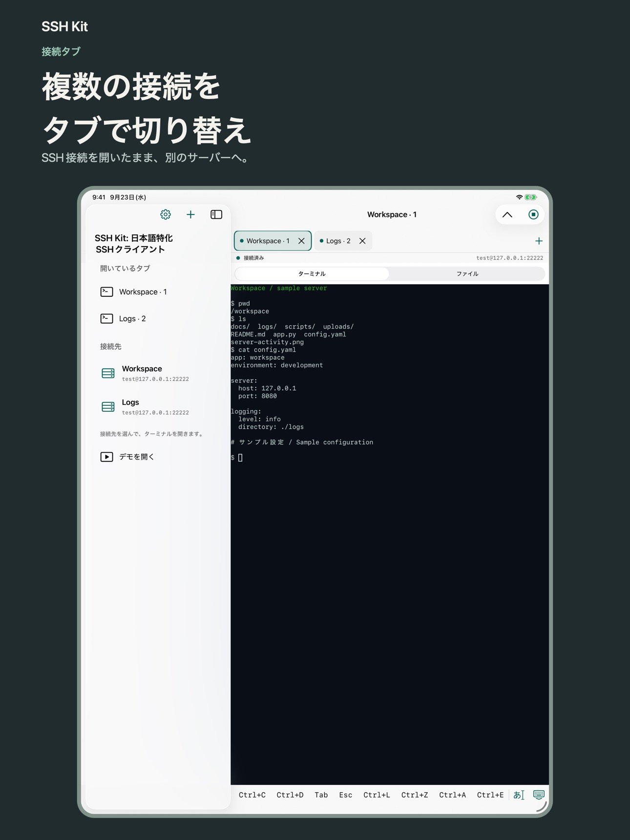Switch to the ターミナル segment
This screenshot has height=840, width=630.
(312, 273)
